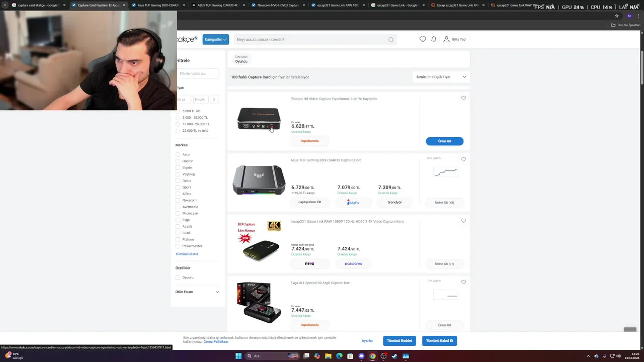Favorite the Platoon Hd Video Capture product heart
The height and width of the screenshot is (362, 644).
[x=463, y=98]
